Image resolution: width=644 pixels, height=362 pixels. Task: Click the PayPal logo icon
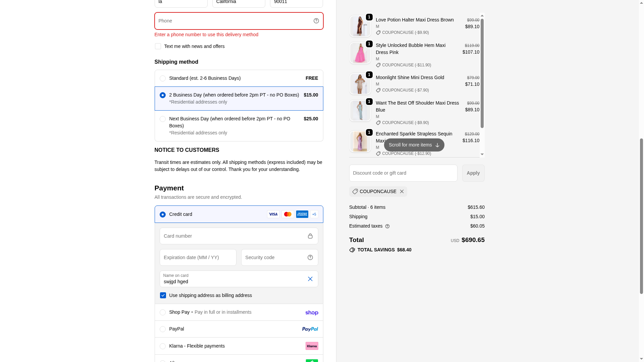(310, 329)
